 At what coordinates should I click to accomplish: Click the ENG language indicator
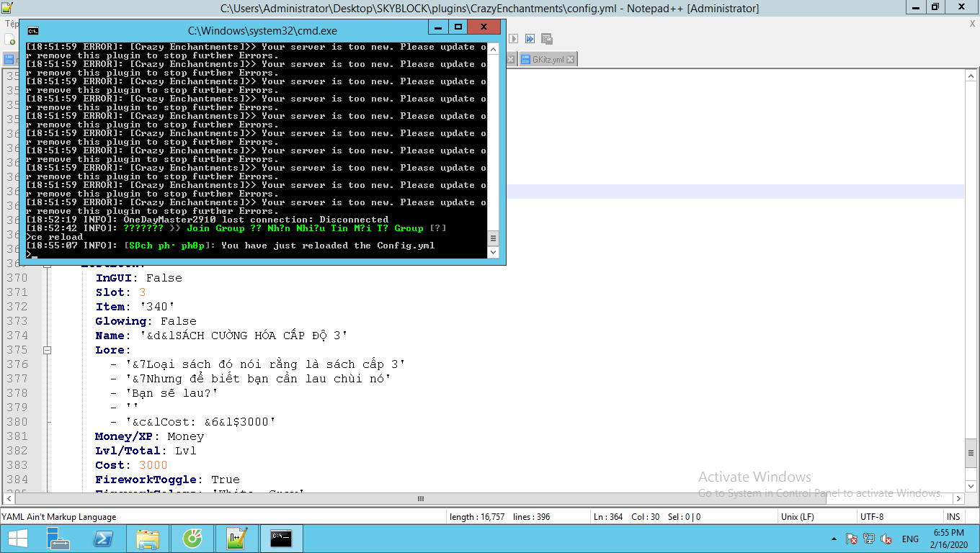pyautogui.click(x=910, y=539)
